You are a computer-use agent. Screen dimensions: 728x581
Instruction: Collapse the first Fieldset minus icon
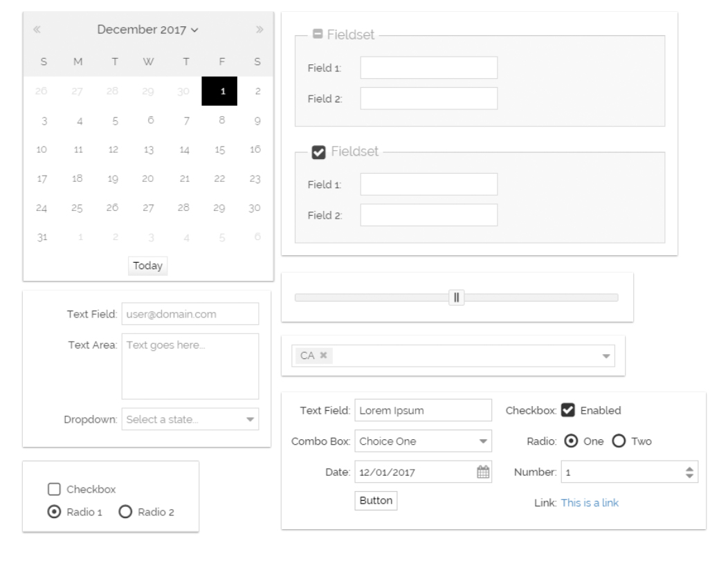(x=318, y=34)
